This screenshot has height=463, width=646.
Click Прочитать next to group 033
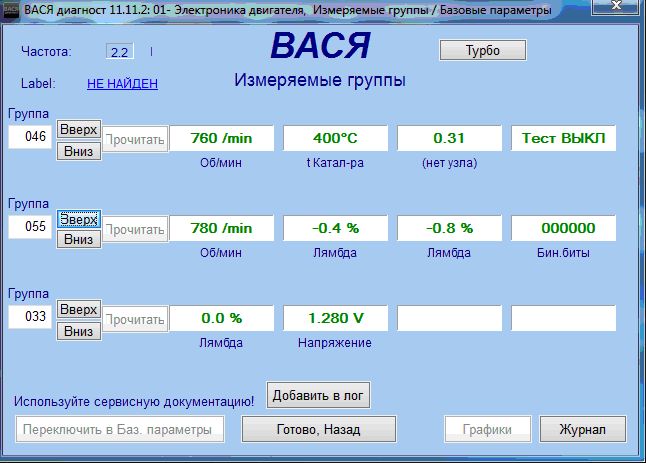click(x=135, y=319)
